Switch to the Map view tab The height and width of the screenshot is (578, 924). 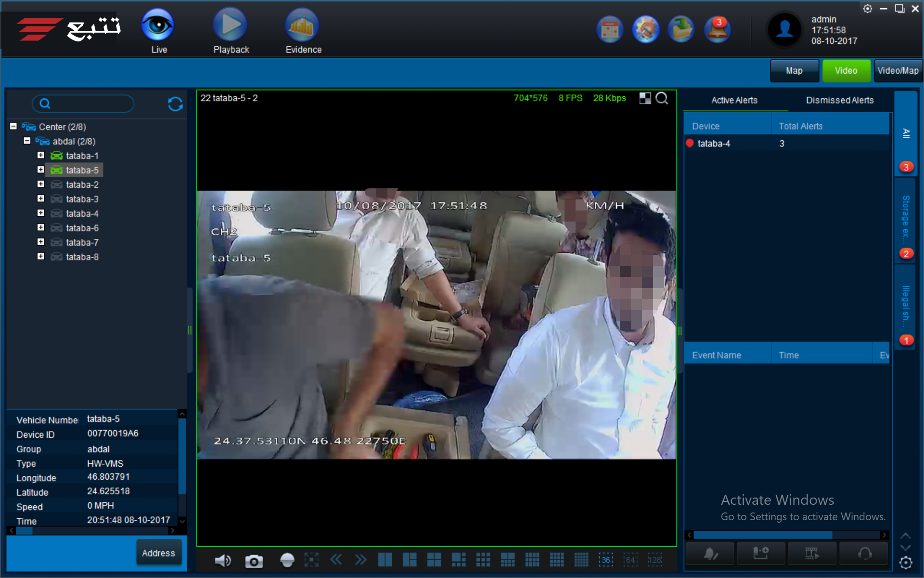click(794, 71)
